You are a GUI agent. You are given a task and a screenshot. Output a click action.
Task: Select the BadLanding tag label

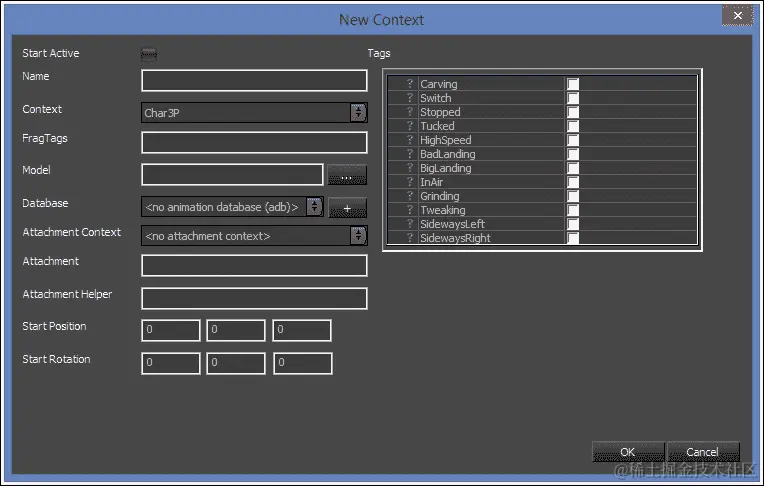click(x=448, y=154)
